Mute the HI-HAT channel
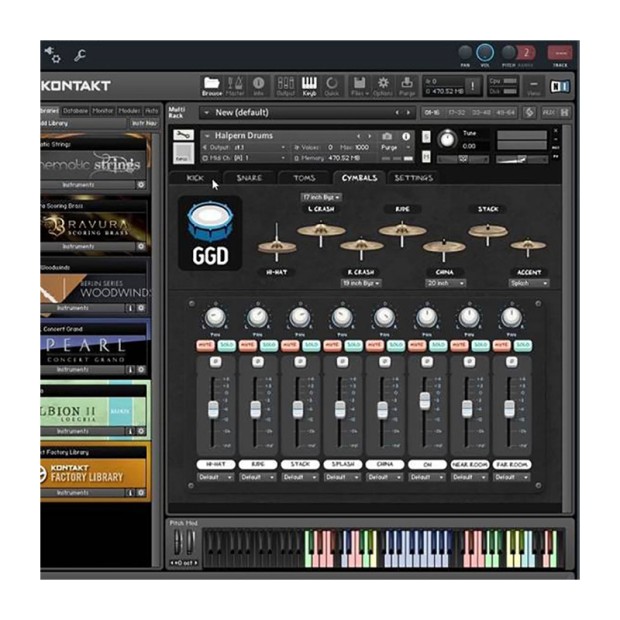 tap(205, 345)
